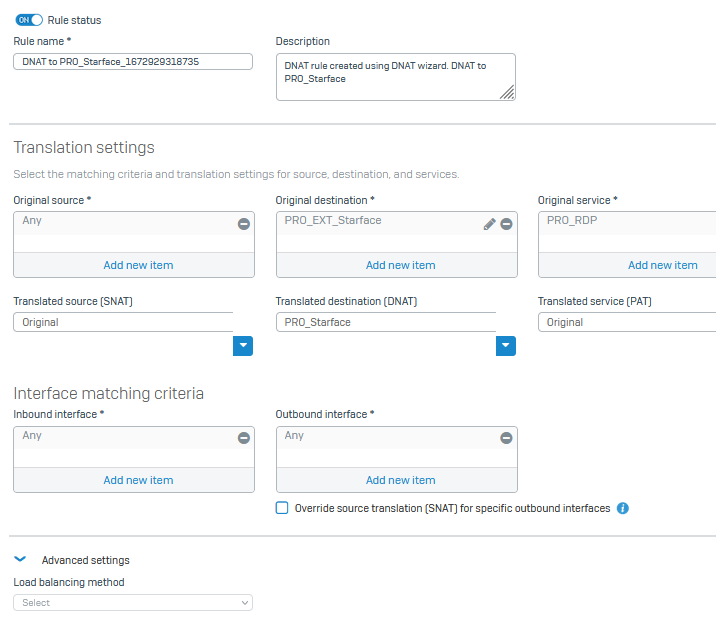This screenshot has width=716, height=618.
Task: Enable Override source translation checkbox
Action: pos(282,508)
